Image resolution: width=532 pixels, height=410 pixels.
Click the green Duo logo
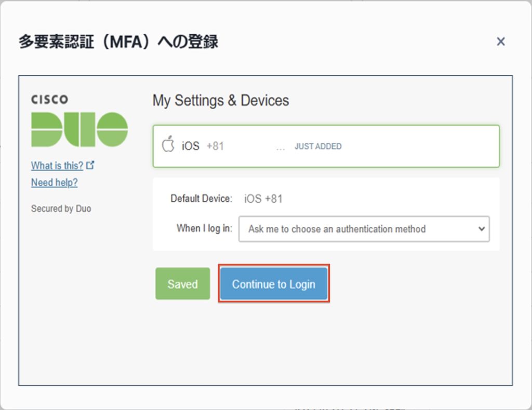coord(79,129)
